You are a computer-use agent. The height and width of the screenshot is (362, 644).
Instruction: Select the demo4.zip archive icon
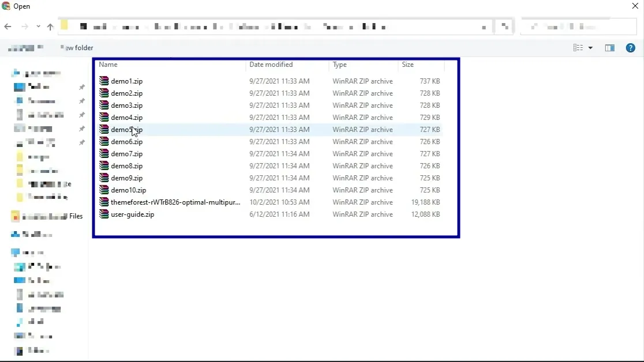tap(104, 118)
